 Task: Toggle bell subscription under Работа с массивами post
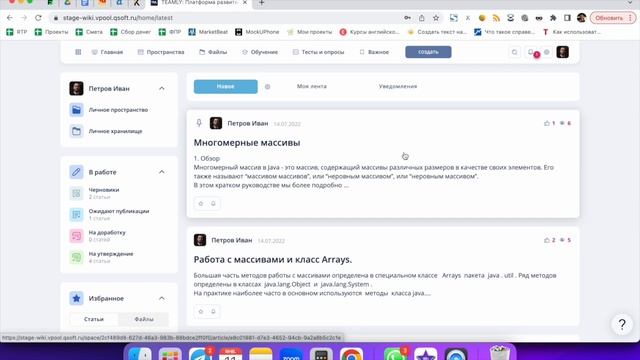(213, 311)
